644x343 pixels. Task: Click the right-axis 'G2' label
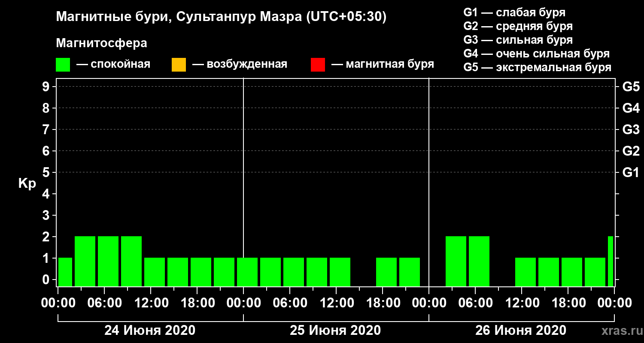[x=631, y=151]
